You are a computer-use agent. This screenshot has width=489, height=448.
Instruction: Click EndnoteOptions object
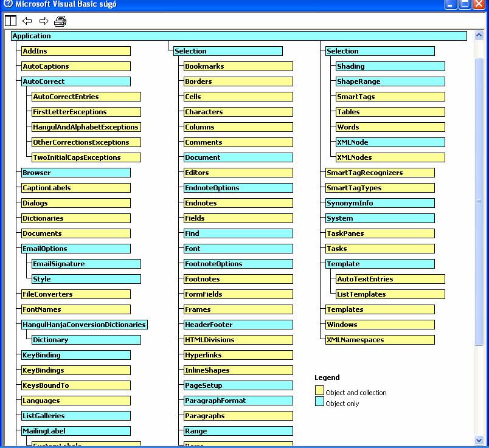pyautogui.click(x=238, y=188)
